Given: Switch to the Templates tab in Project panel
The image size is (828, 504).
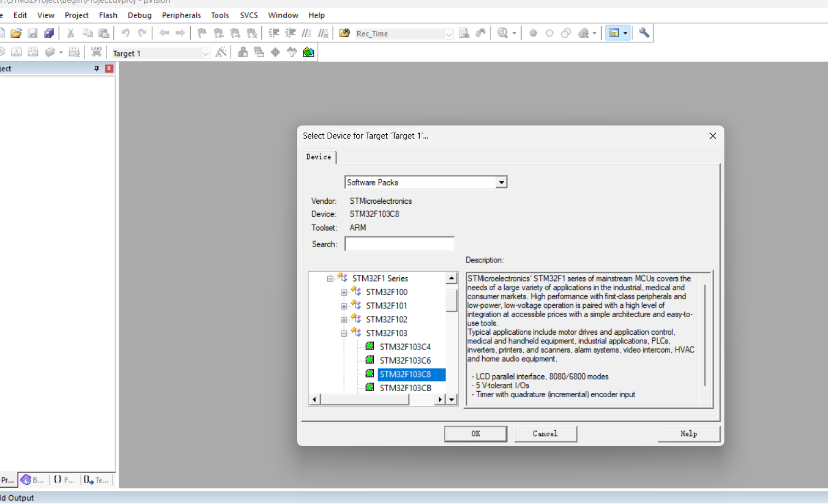Looking at the screenshot, I should click(96, 480).
